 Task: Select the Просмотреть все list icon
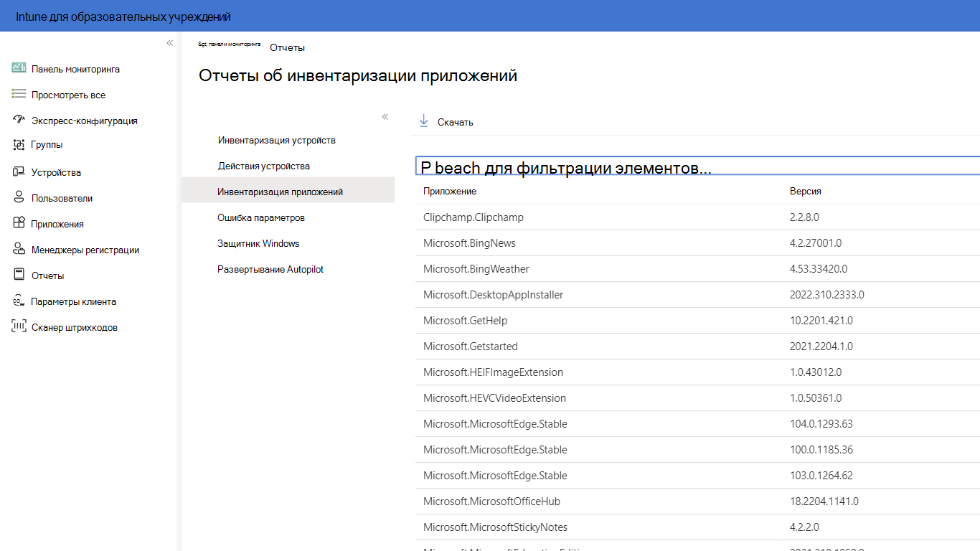pyautogui.click(x=19, y=94)
